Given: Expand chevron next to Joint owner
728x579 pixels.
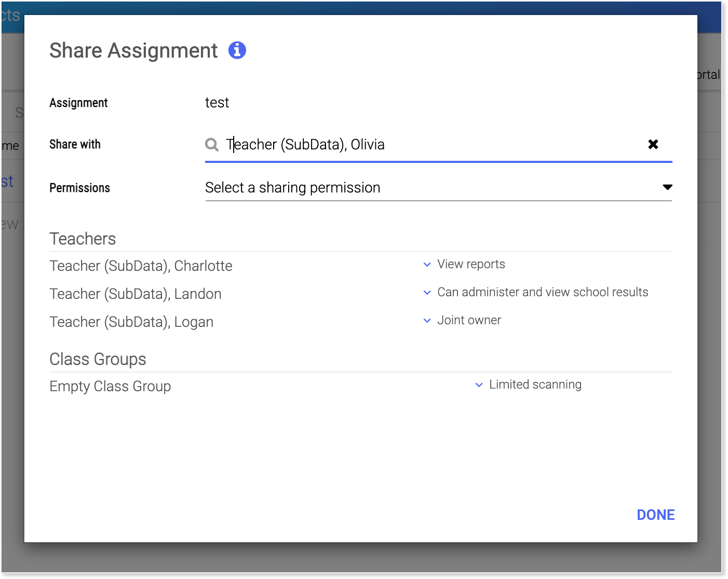Looking at the screenshot, I should 427,321.
